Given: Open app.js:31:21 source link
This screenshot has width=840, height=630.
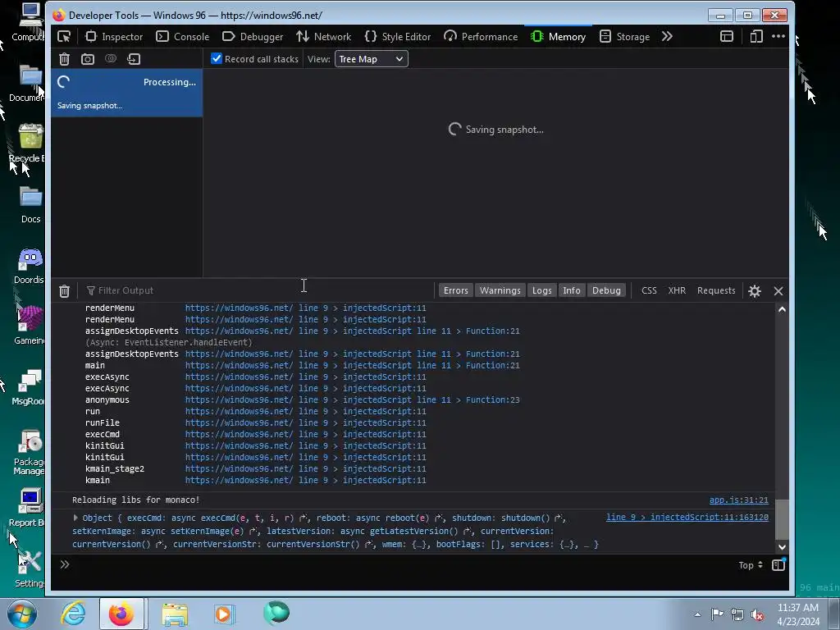Looking at the screenshot, I should click(739, 500).
